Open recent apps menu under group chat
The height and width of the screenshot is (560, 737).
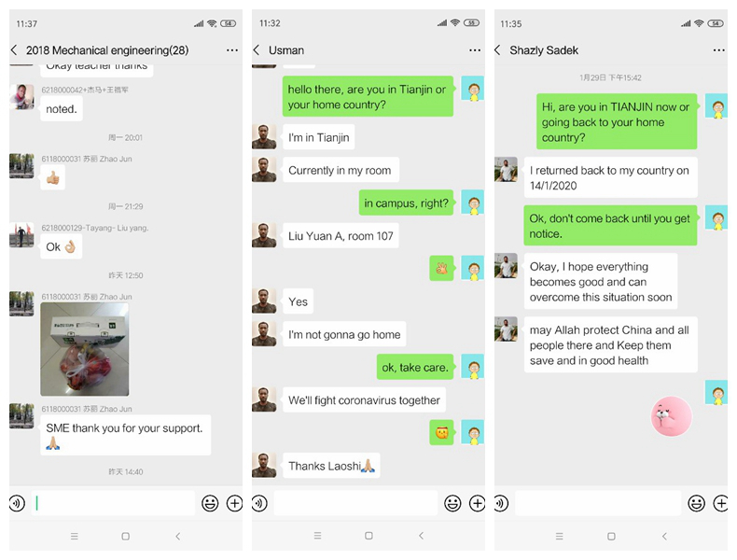(x=75, y=536)
